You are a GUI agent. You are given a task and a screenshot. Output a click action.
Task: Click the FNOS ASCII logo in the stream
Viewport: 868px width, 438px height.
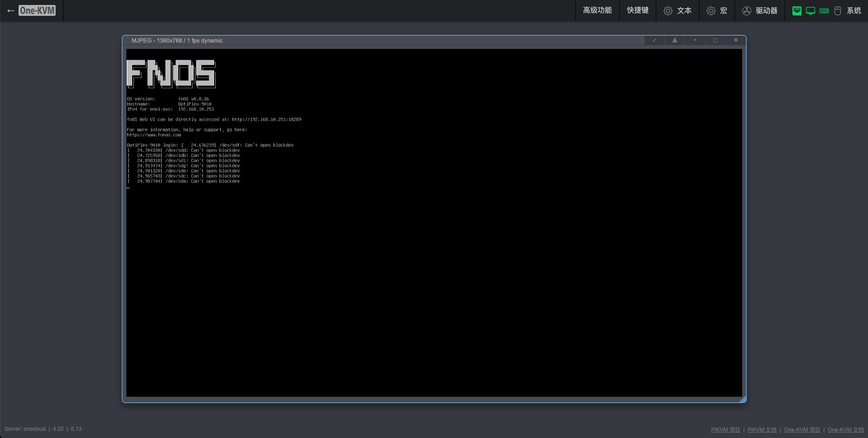click(171, 74)
